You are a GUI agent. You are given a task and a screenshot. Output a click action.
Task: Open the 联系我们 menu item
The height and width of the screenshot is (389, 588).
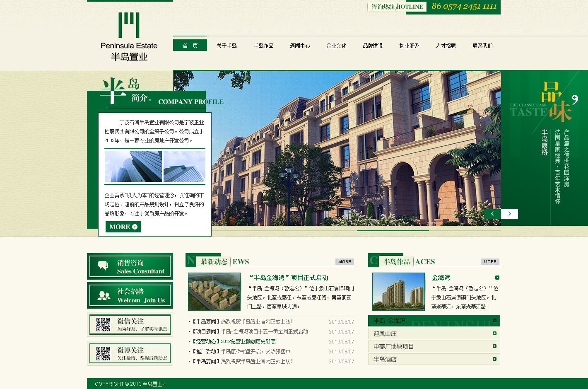pyautogui.click(x=482, y=46)
